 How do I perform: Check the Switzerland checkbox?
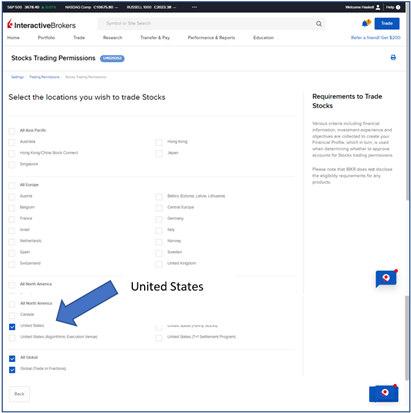pos(12,264)
